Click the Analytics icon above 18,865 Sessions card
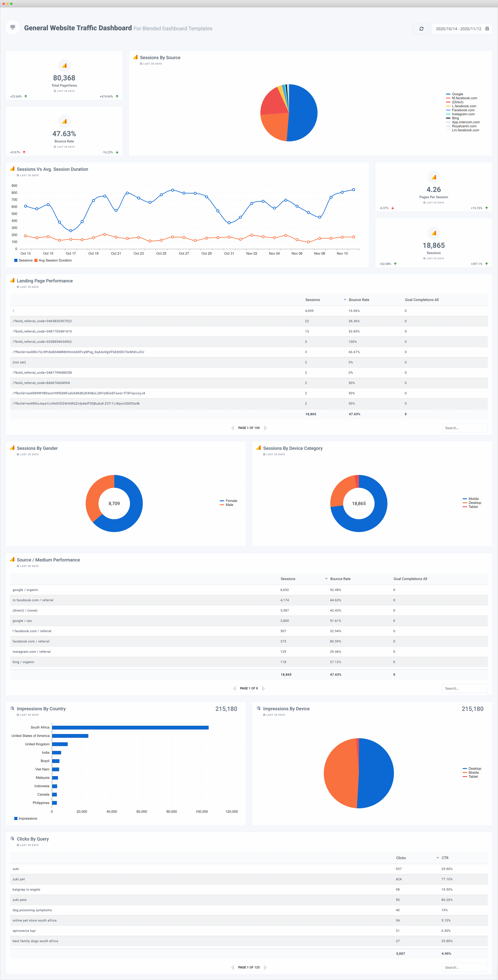The image size is (498, 980). (x=434, y=233)
